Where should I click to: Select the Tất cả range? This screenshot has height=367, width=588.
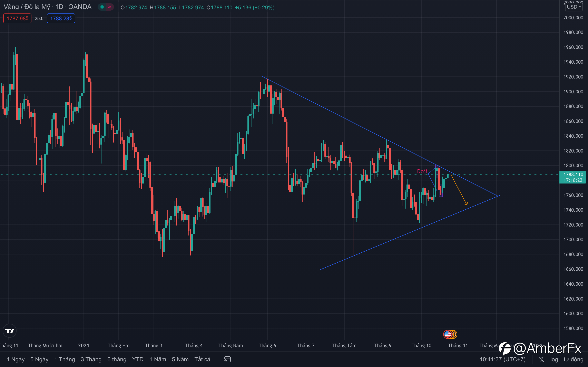point(202,359)
